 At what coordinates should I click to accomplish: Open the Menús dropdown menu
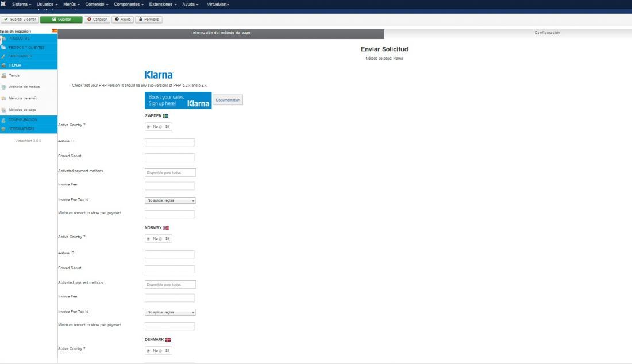(71, 4)
